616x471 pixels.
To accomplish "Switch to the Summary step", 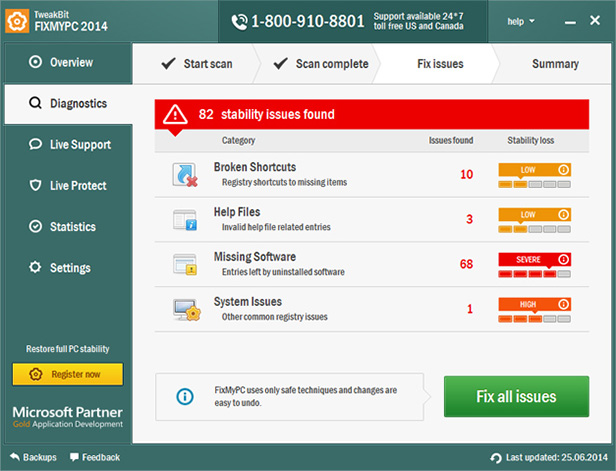I will click(555, 64).
